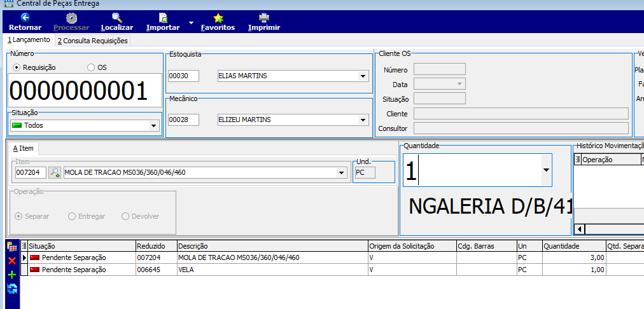644x309 pixels.
Task: Click the Quantidade input showing 1
Action: [x=472, y=170]
